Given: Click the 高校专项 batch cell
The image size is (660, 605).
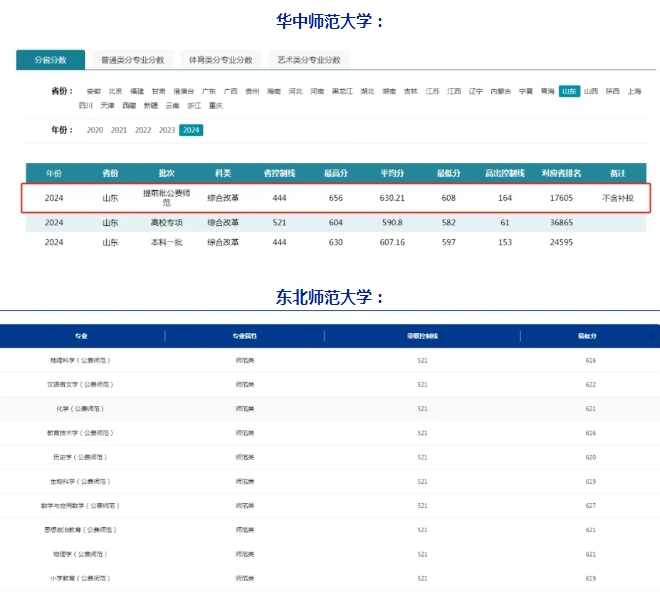Looking at the screenshot, I should 167,222.
